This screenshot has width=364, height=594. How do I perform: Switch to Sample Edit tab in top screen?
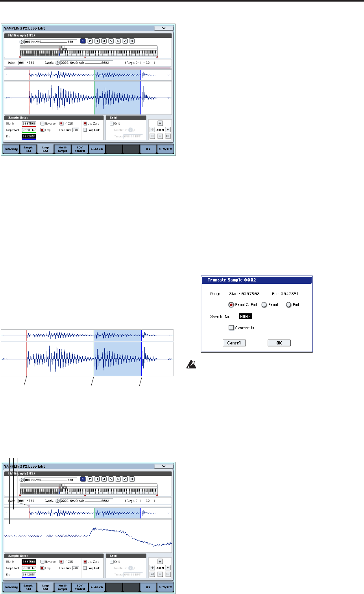pyautogui.click(x=28, y=149)
